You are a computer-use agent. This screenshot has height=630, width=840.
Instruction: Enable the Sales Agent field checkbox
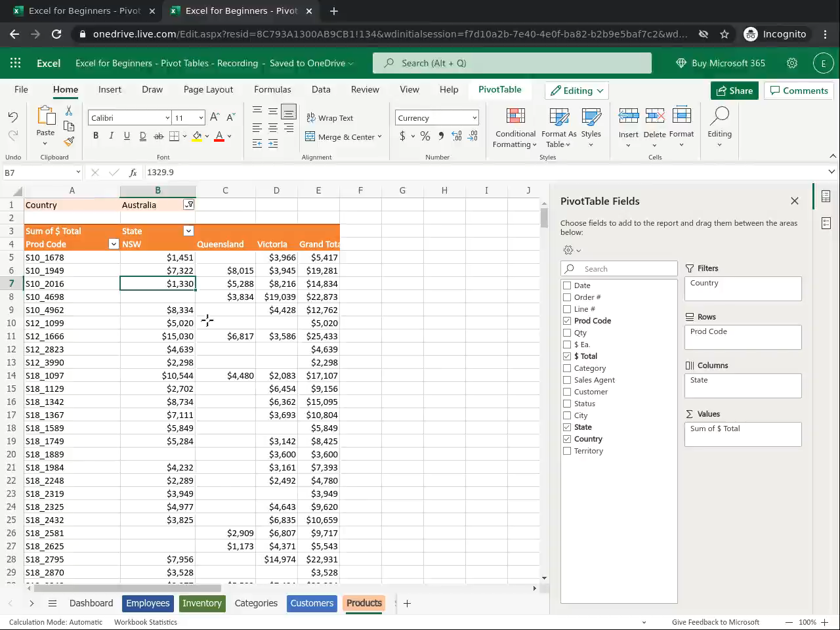click(567, 380)
